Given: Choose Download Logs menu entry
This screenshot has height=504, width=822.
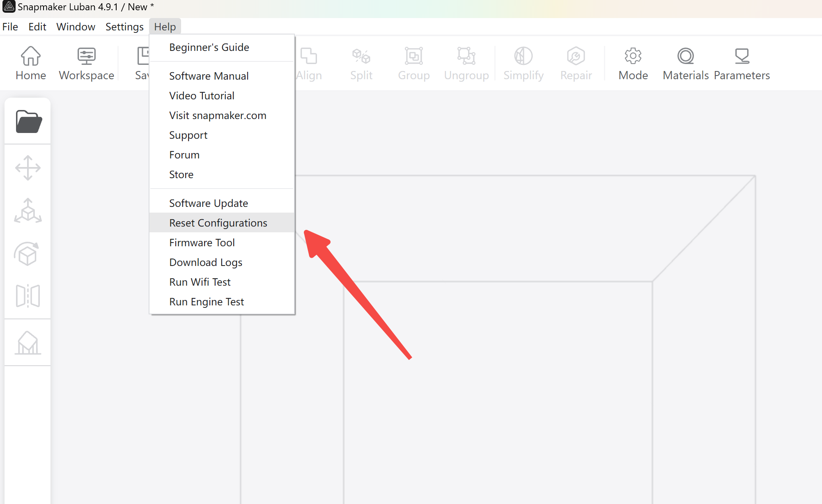Looking at the screenshot, I should (x=222, y=262).
